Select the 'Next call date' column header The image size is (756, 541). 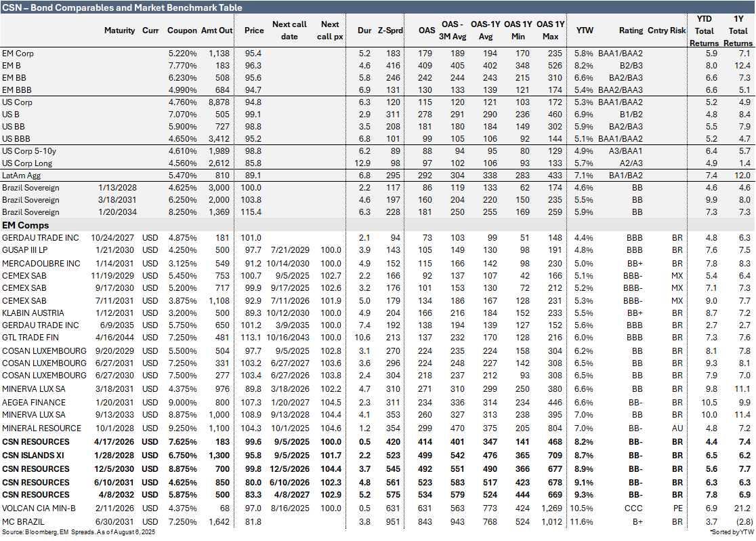coord(289,30)
